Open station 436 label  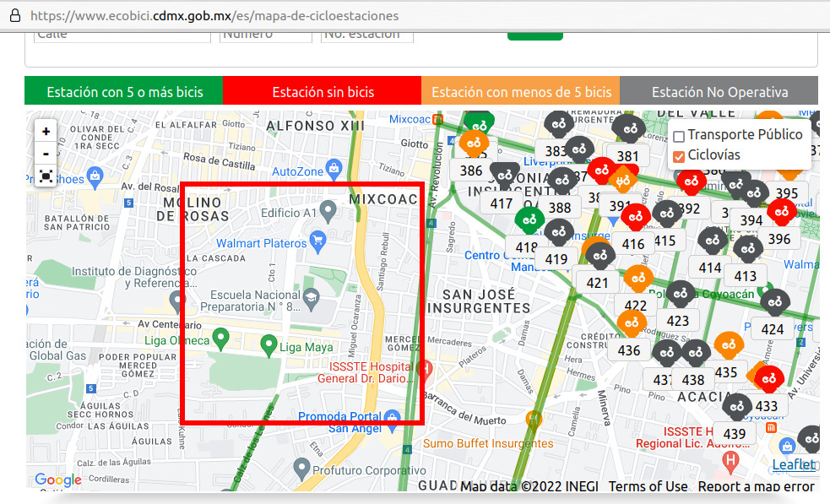629,350
